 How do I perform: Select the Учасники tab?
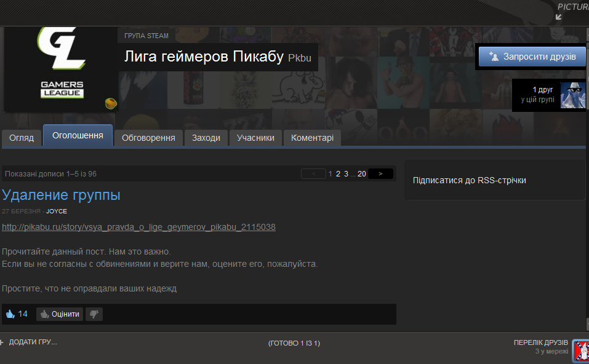point(255,138)
